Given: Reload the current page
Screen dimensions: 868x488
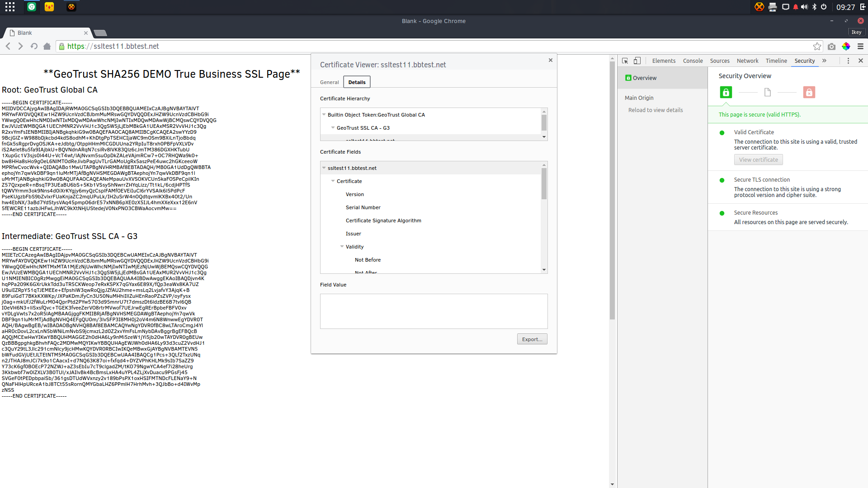Looking at the screenshot, I should pos(34,46).
